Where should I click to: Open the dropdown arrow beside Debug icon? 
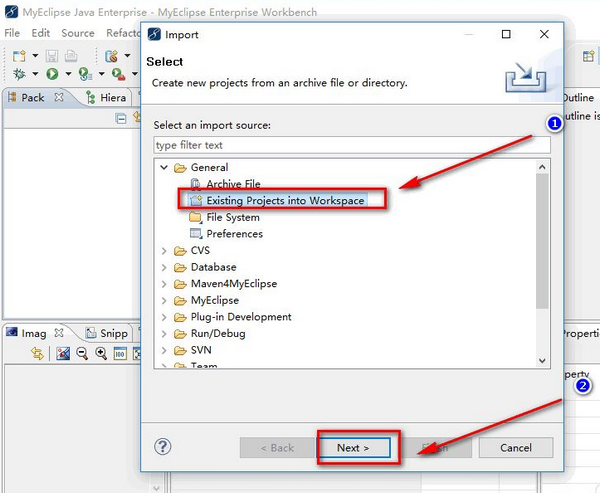coord(35,75)
